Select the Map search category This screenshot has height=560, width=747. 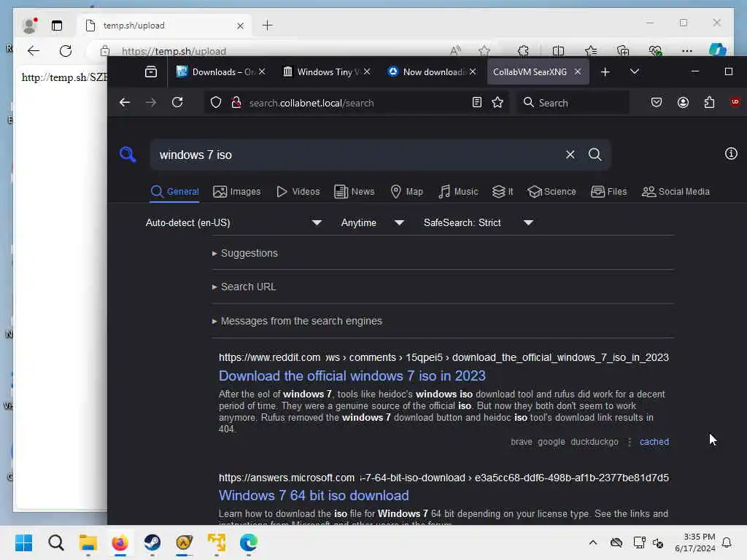(x=407, y=192)
